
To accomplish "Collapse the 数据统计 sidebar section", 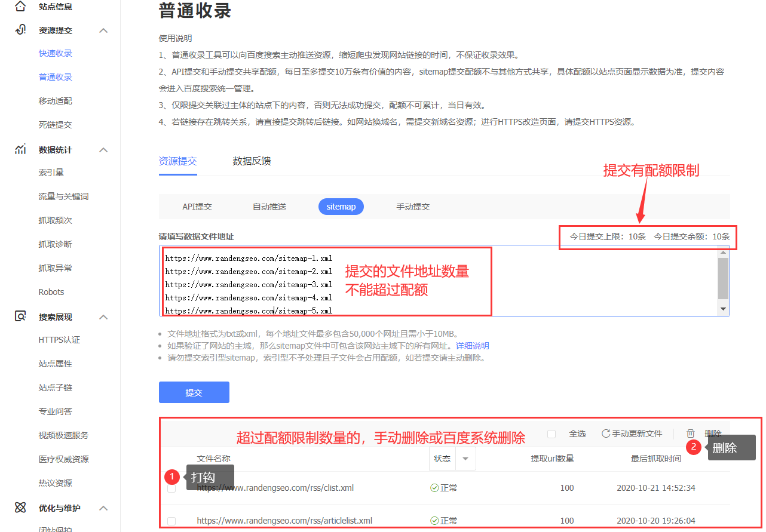I will (103, 150).
